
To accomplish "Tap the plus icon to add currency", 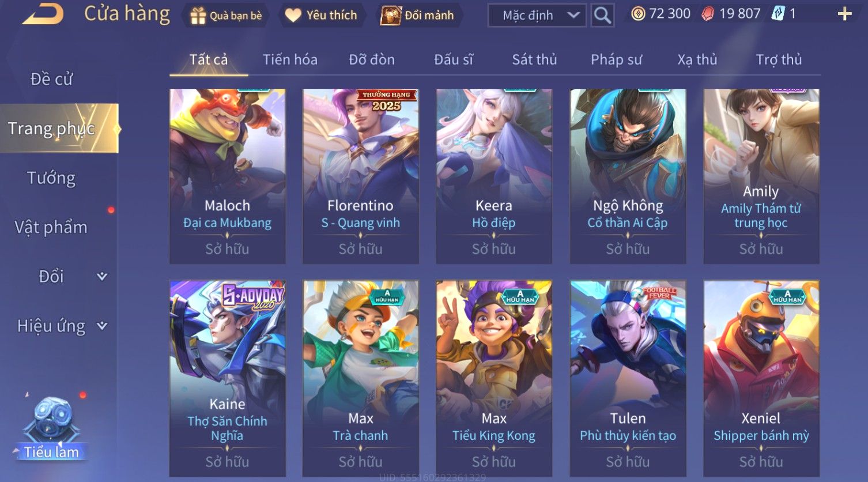I will coord(844,14).
